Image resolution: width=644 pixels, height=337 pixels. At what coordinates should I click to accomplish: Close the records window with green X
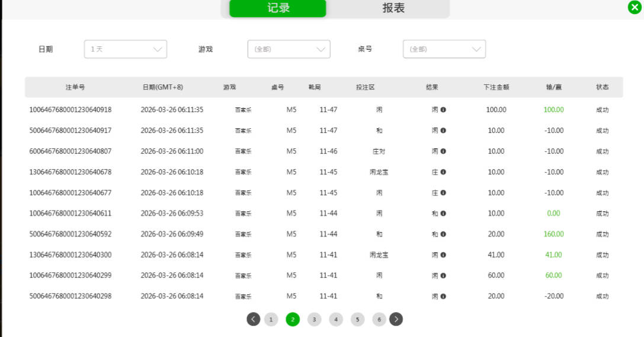635,7
